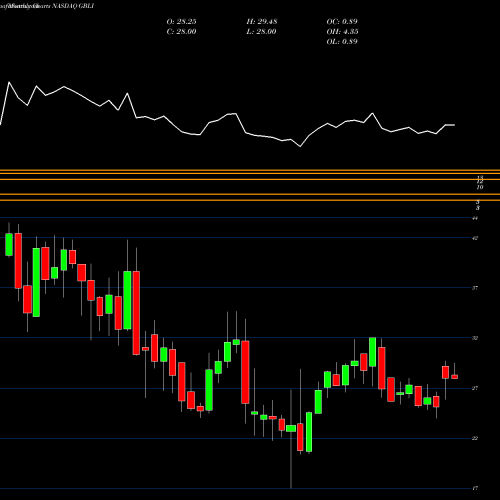Click the 17 price axis label
500x500 pixels.
(475, 488)
